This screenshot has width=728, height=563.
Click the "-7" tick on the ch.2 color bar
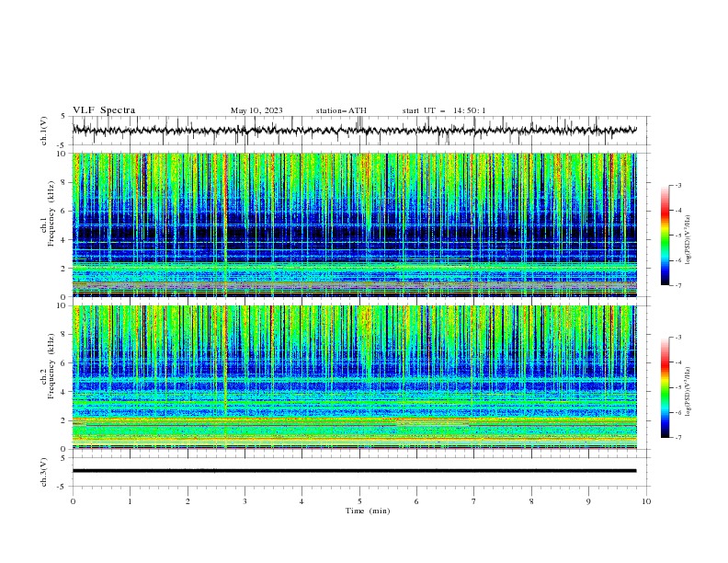coord(678,438)
